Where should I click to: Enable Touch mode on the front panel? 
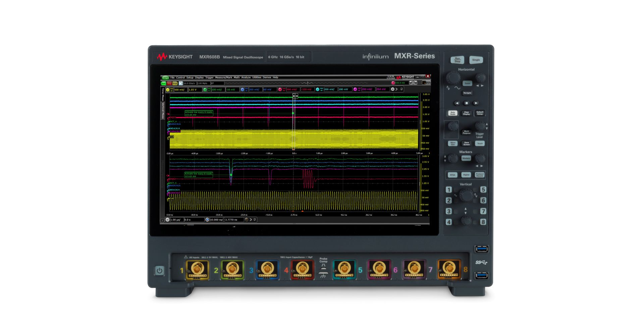click(480, 144)
